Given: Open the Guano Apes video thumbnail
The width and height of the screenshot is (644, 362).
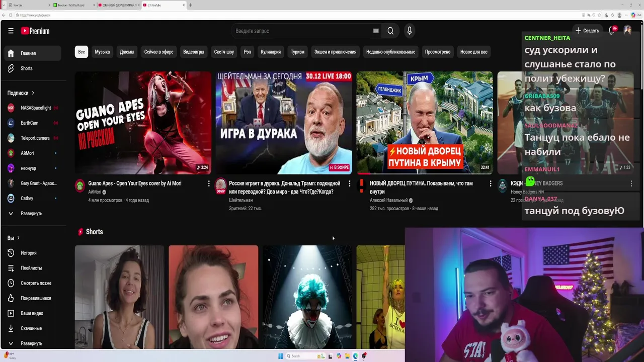Looking at the screenshot, I should pos(143,123).
